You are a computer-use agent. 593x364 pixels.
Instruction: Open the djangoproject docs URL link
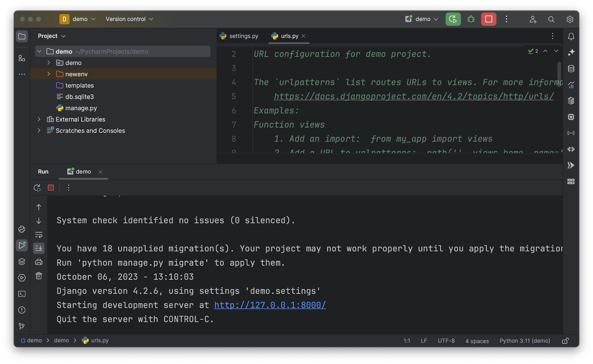[414, 96]
